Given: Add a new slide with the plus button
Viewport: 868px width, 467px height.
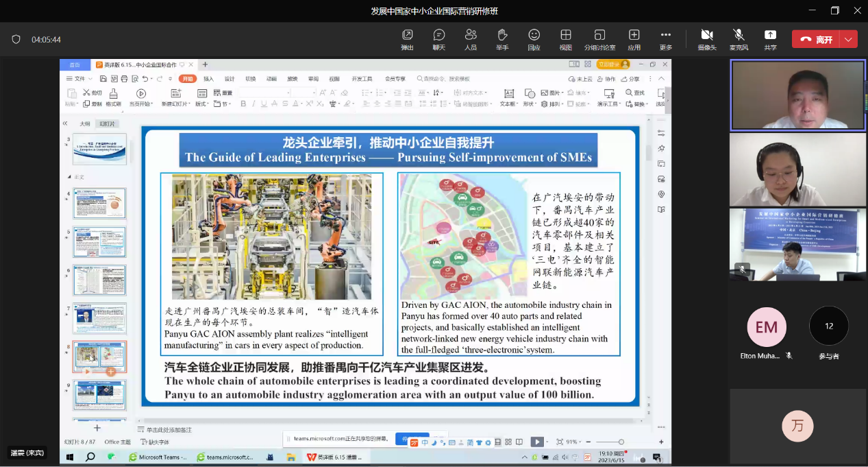Looking at the screenshot, I should [x=97, y=428].
